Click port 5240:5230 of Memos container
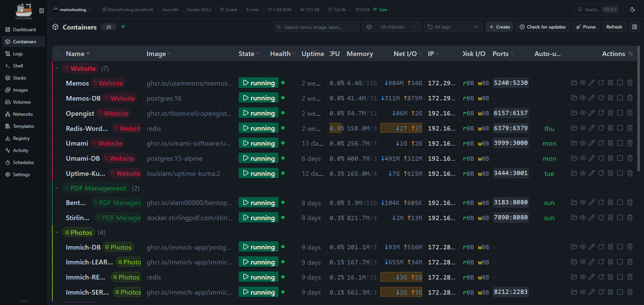Screen dimensions: 644x305 point(511,83)
